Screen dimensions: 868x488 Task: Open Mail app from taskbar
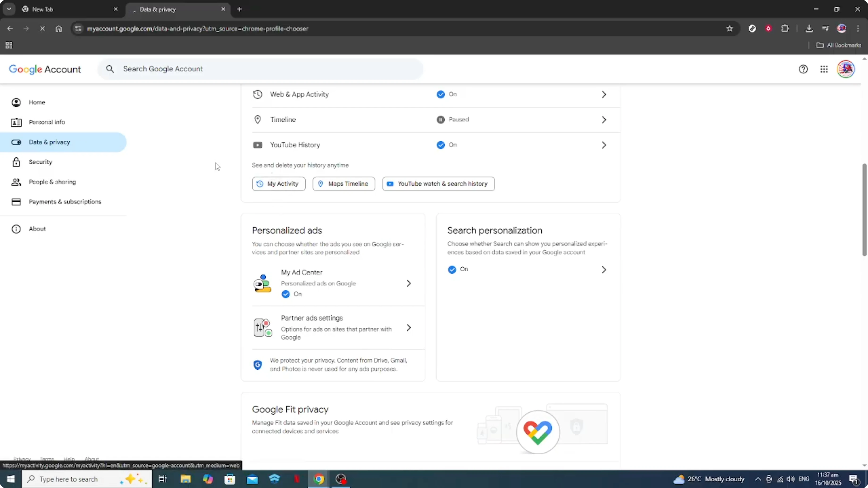252,479
